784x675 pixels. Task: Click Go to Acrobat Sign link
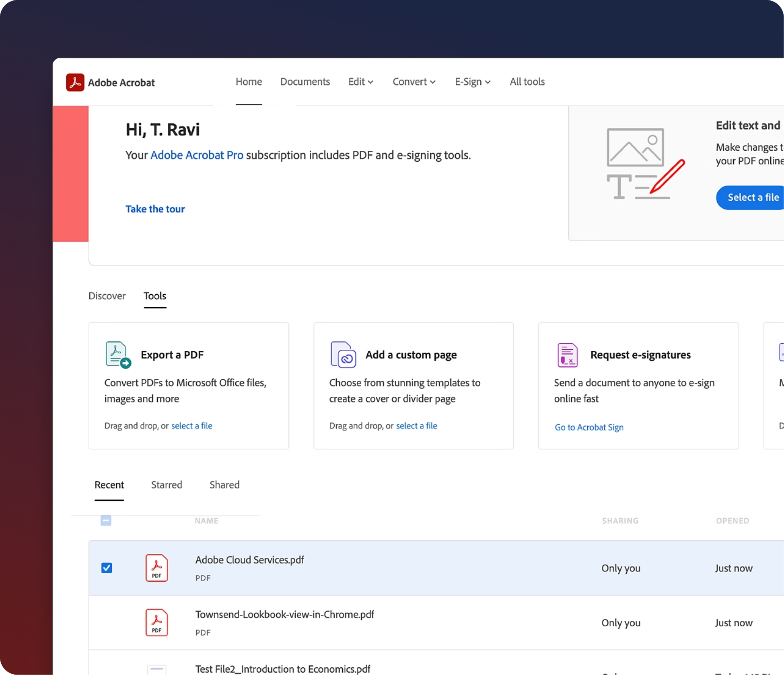click(589, 427)
